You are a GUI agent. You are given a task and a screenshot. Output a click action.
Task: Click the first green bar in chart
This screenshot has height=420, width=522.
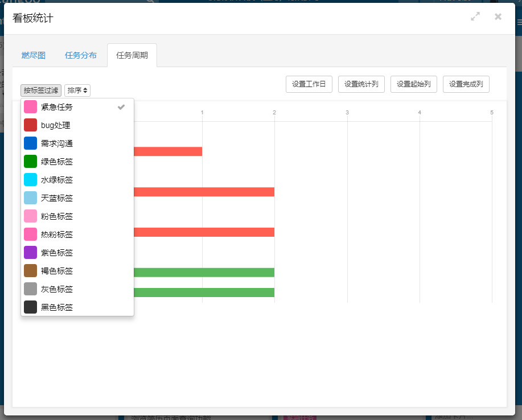[204, 272]
